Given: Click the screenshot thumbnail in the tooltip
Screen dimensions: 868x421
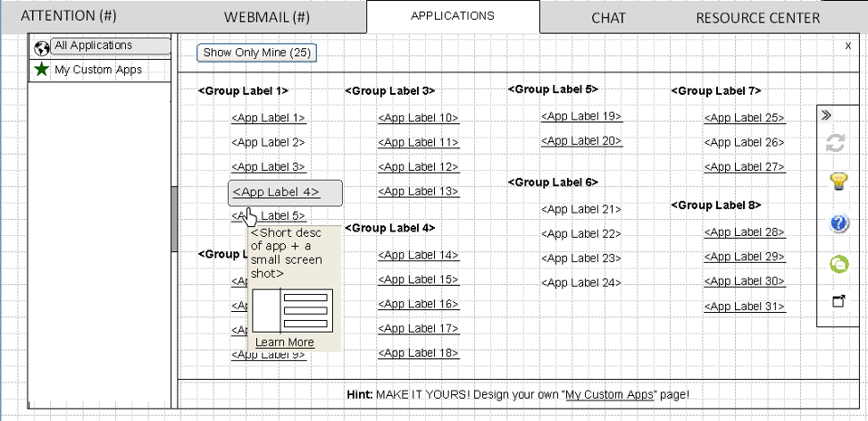Looking at the screenshot, I should pos(293,310).
